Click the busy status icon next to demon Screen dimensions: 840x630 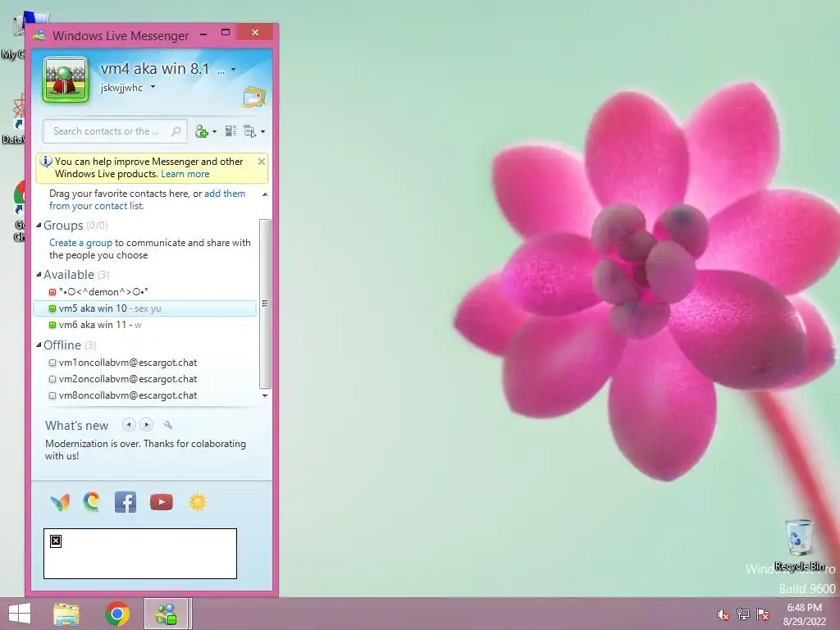click(52, 292)
